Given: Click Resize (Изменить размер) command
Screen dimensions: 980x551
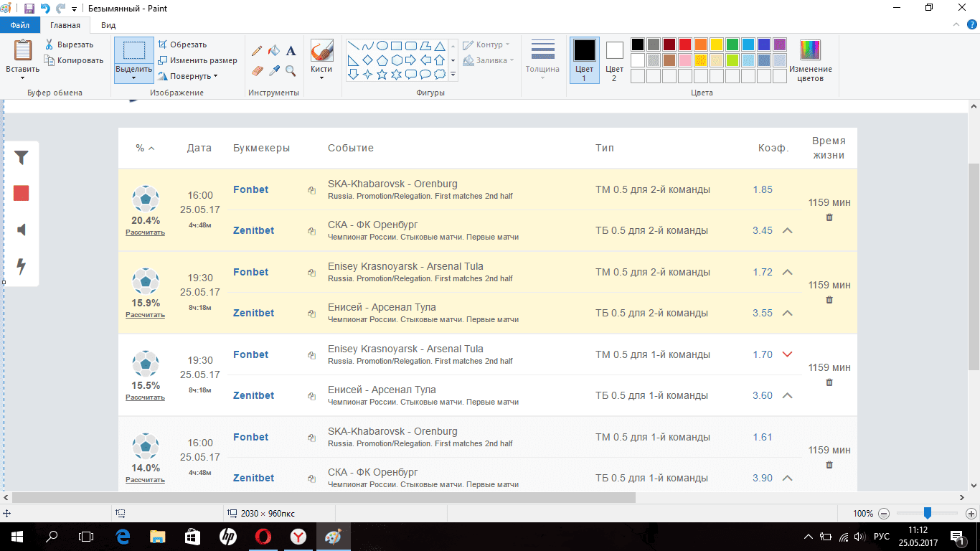Looking at the screenshot, I should pos(198,60).
